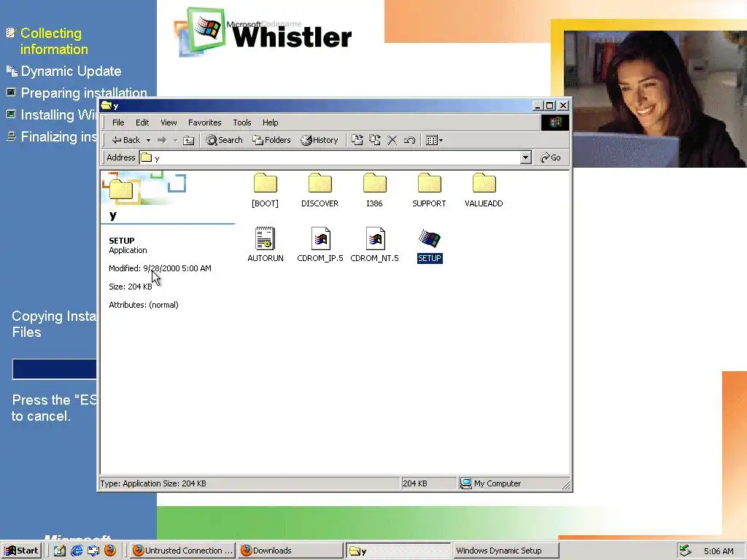This screenshot has height=560, width=747.
Task: Launch Internet Explorer from quick launch
Action: point(76,551)
